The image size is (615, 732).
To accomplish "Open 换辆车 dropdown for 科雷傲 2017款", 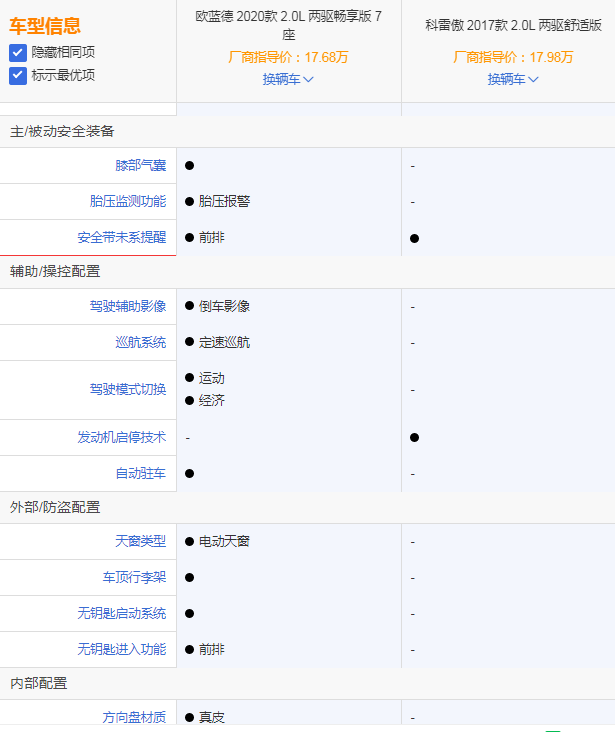I will pos(513,79).
